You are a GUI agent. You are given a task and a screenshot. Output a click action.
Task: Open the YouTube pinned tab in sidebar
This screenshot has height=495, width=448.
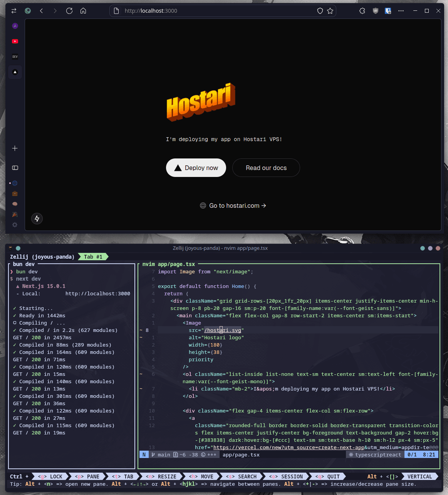tap(15, 41)
